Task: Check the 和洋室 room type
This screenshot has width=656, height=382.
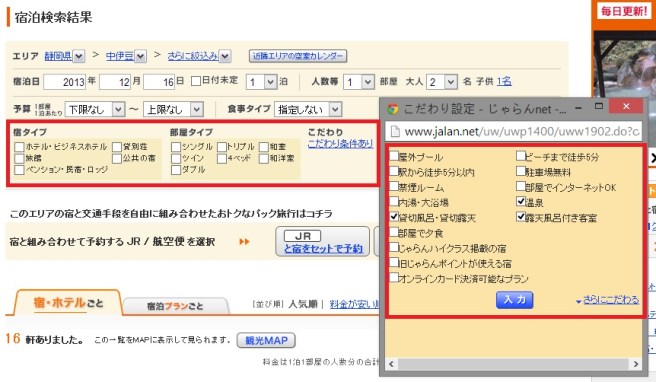Action: (x=264, y=158)
